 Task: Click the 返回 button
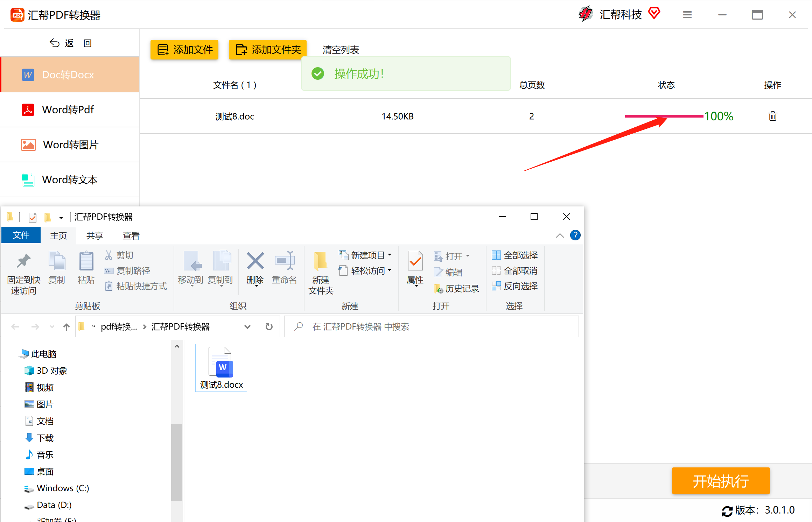pos(70,43)
